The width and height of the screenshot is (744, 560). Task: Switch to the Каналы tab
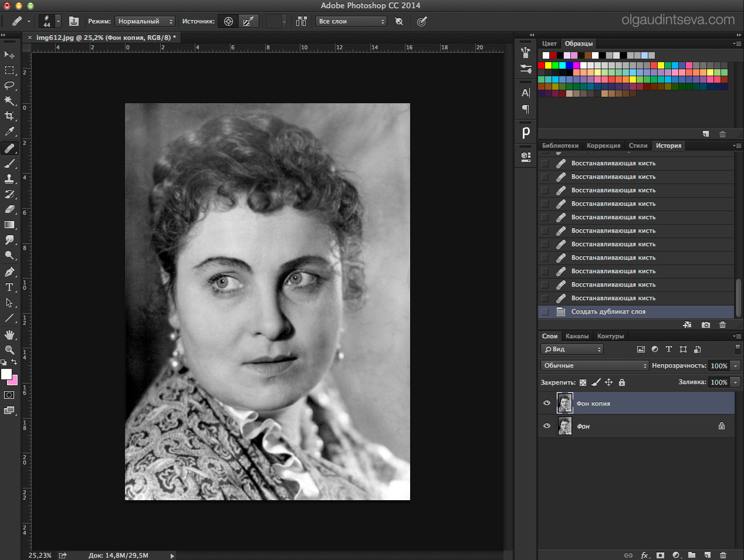[577, 336]
